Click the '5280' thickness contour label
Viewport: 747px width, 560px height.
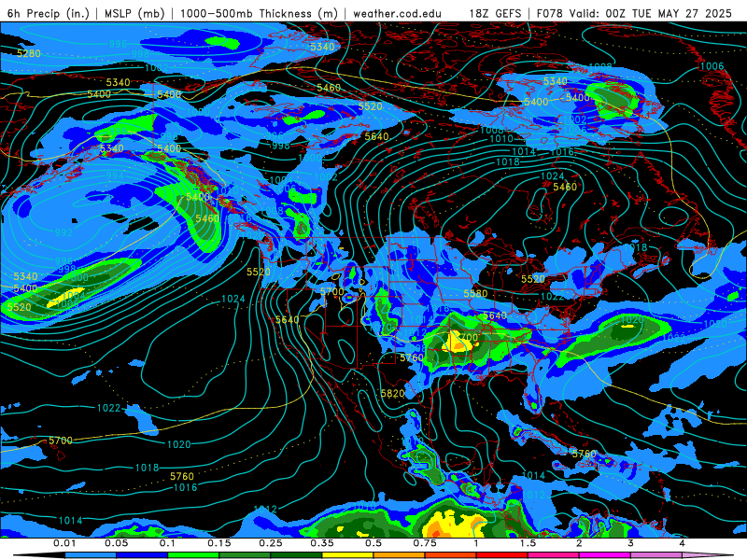point(29,53)
